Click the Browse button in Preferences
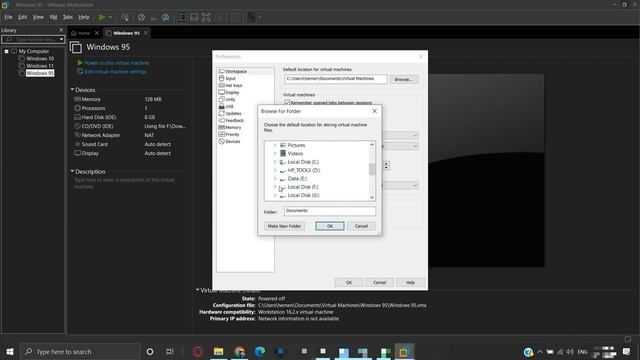This screenshot has width=640, height=360. (404, 79)
